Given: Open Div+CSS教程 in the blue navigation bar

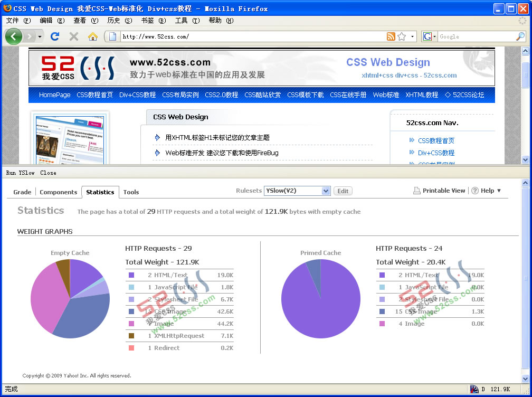Looking at the screenshot, I should click(x=137, y=95).
